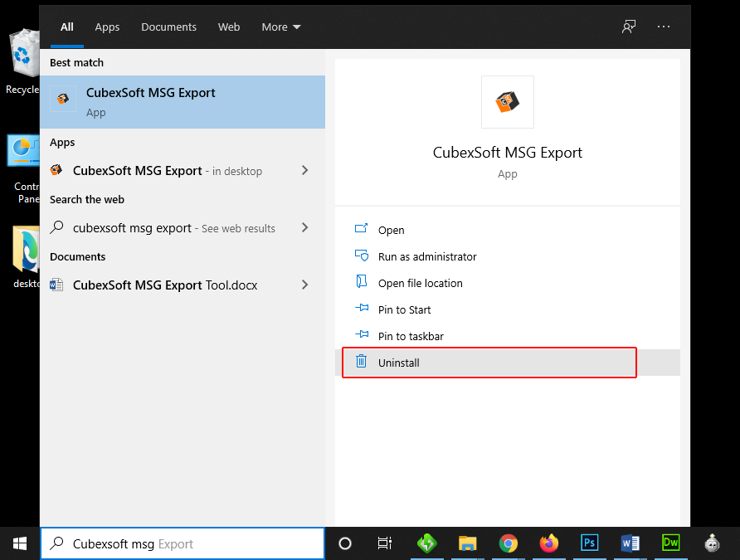Open Google Chrome taskbar icon
The image size is (740, 560).
coord(509,543)
